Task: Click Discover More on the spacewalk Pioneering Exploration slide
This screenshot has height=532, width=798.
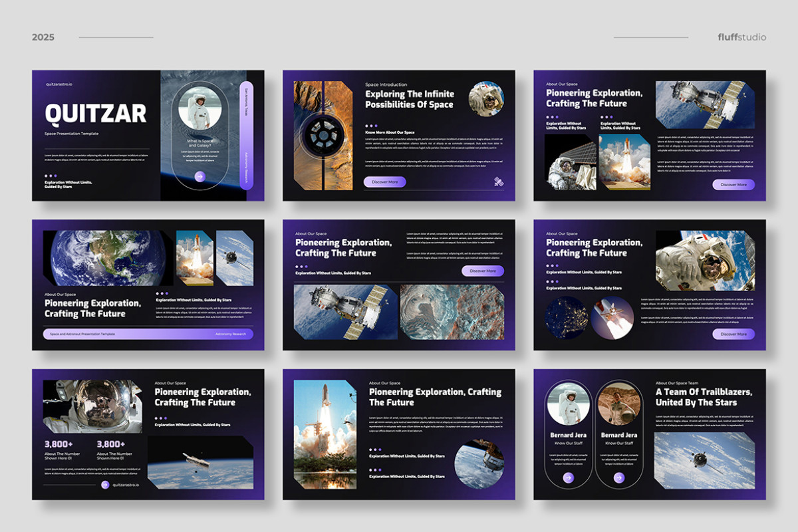Action: click(x=734, y=334)
